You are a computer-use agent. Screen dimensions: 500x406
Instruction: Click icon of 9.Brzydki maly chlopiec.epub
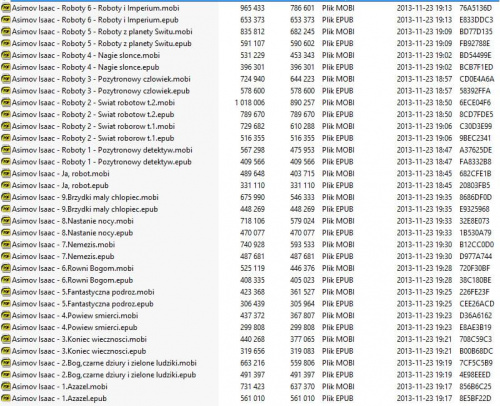[x=5, y=209]
